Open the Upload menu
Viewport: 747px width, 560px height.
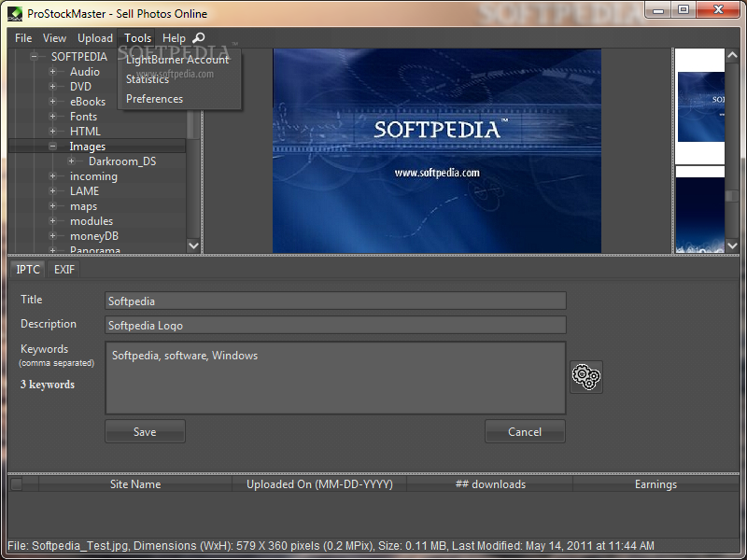(95, 38)
